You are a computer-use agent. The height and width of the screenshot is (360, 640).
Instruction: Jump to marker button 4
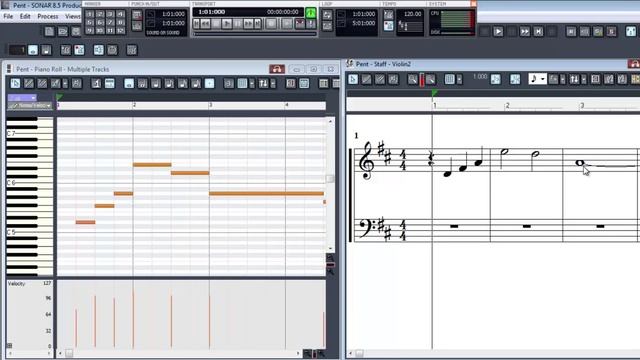(x=120, y=14)
